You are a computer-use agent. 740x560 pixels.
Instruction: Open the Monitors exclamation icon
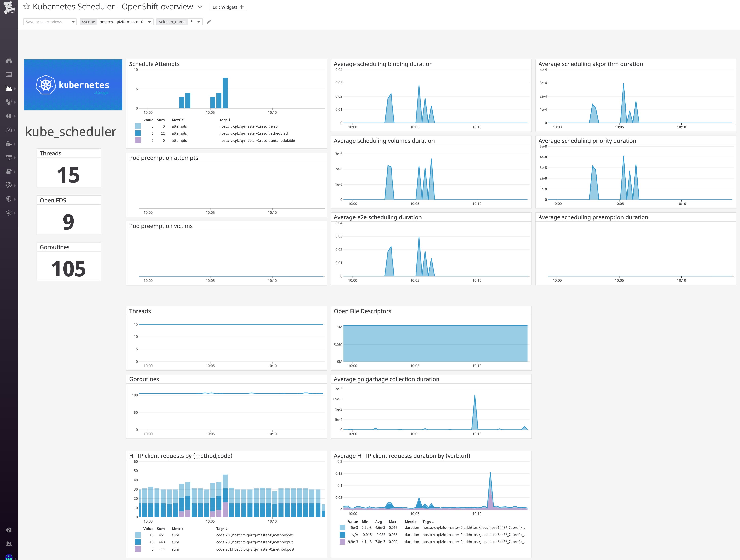pos(9,116)
